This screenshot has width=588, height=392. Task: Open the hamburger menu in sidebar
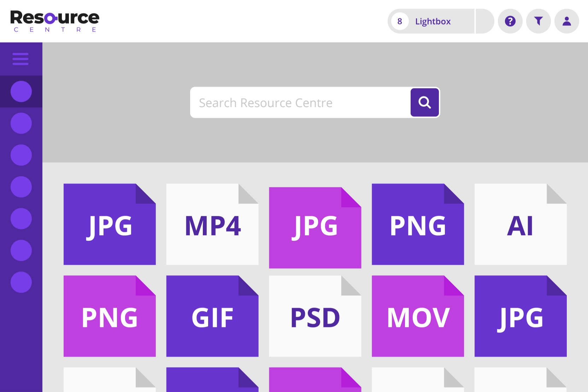(x=20, y=59)
